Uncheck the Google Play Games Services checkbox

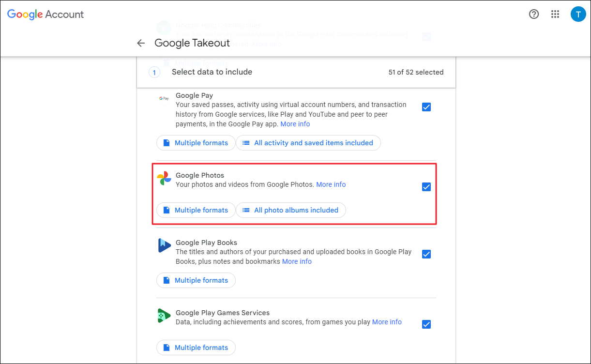(x=426, y=324)
